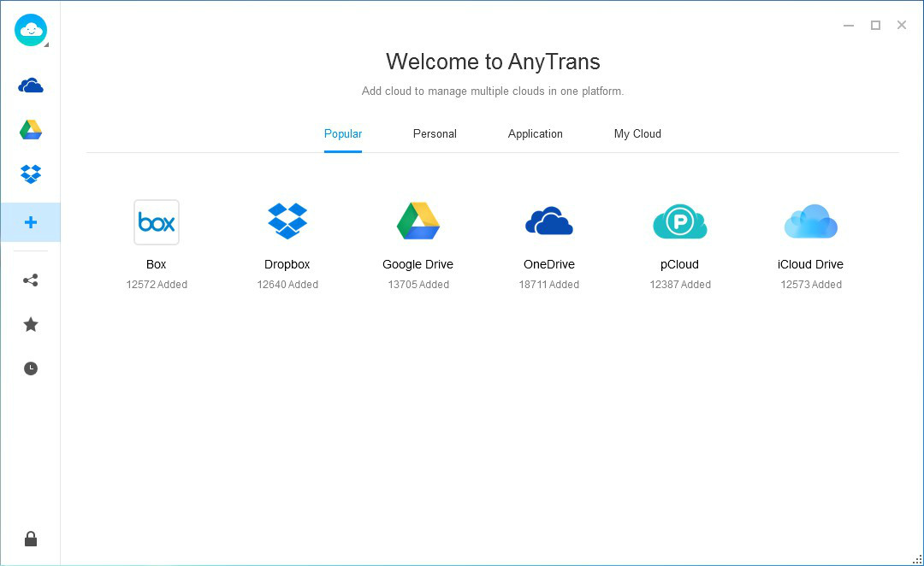Switch to the My Cloud tab
Viewport: 924px width, 566px height.
637,133
